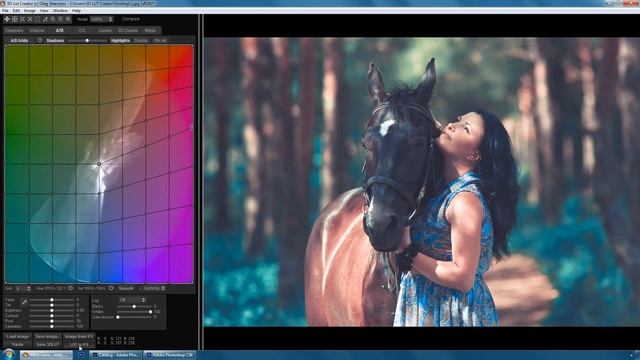640x360 pixels.
Task: Click the Load image button
Action: [18, 337]
